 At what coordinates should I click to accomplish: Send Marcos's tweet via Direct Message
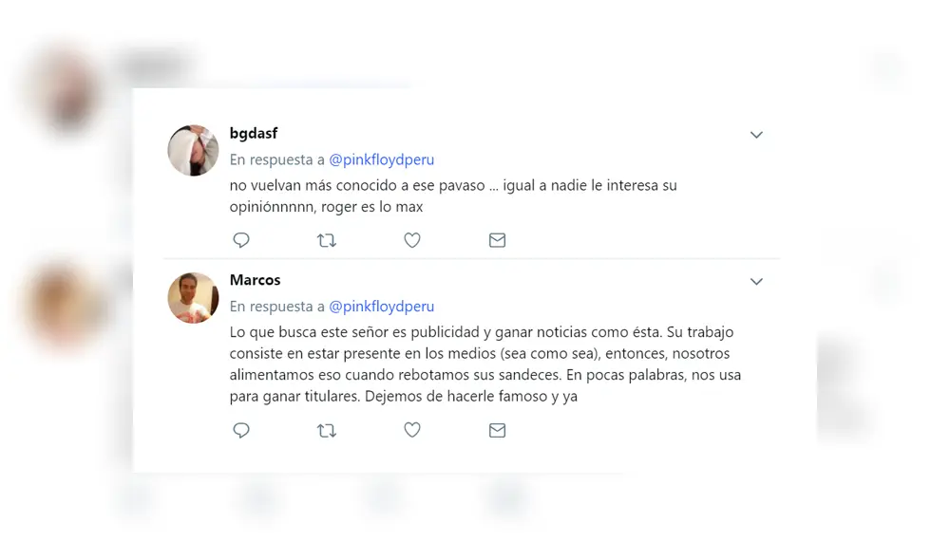(x=497, y=430)
